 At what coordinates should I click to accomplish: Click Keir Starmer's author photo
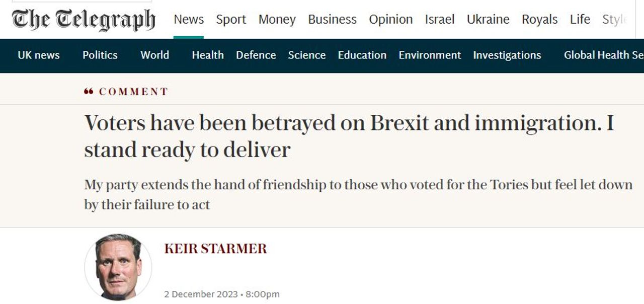click(118, 267)
